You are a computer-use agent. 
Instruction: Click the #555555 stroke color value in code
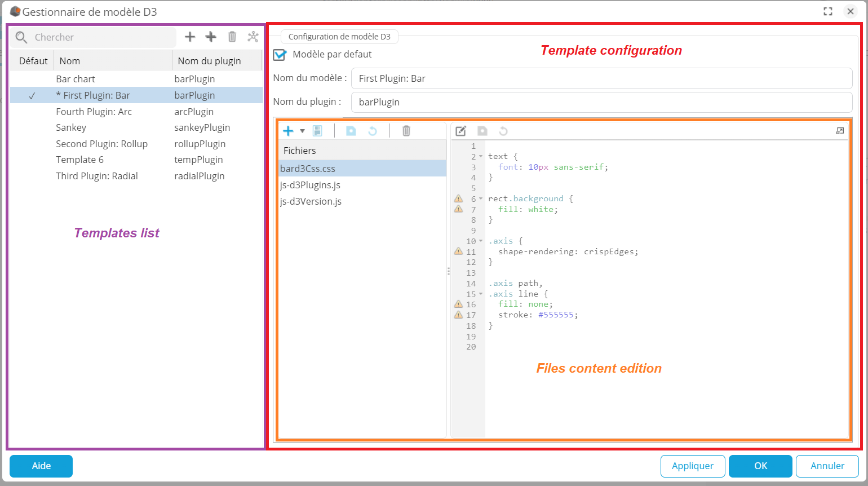pos(556,315)
